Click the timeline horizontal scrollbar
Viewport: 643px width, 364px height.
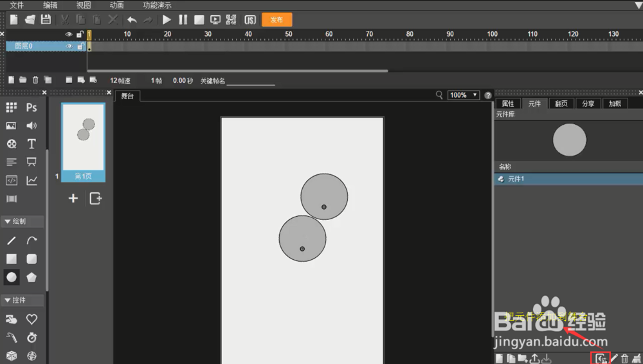coord(237,71)
